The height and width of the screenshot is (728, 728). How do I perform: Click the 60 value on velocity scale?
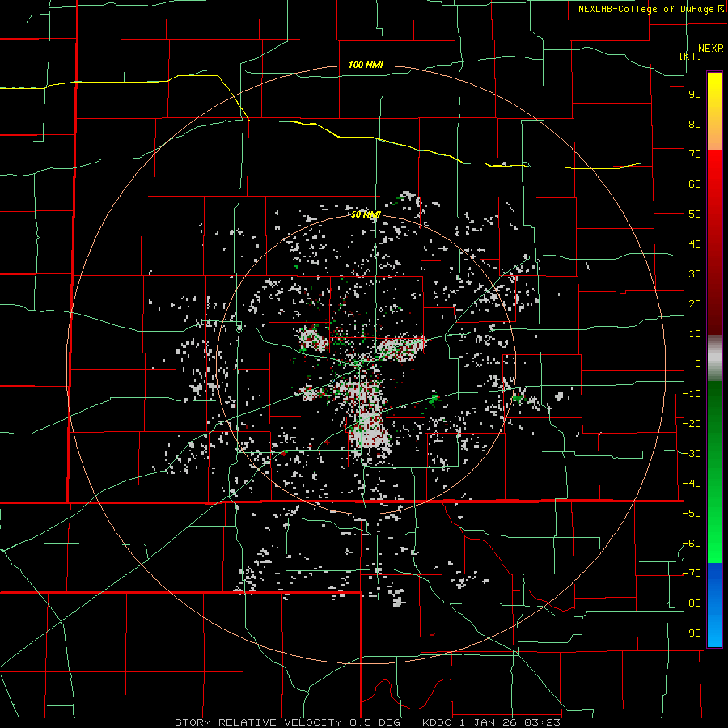click(695, 184)
